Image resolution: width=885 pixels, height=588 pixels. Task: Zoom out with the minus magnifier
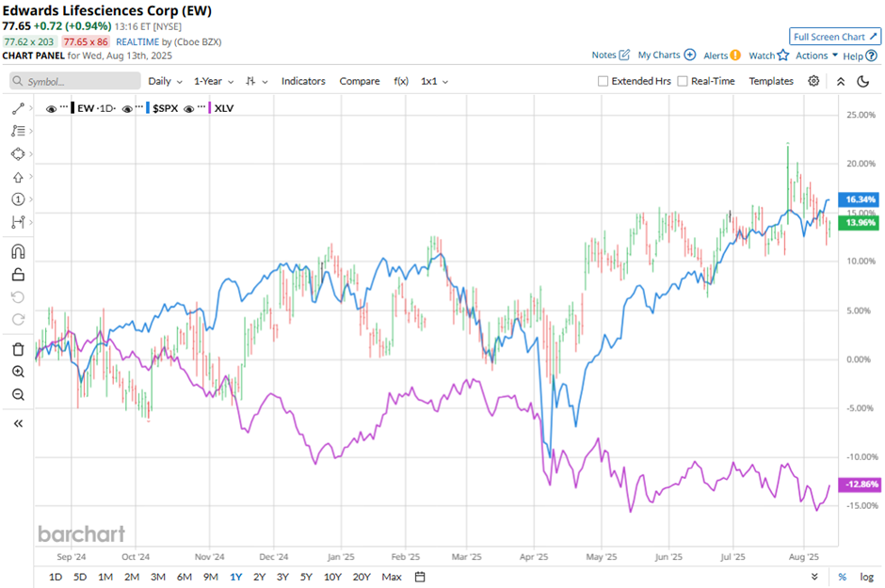[18, 394]
